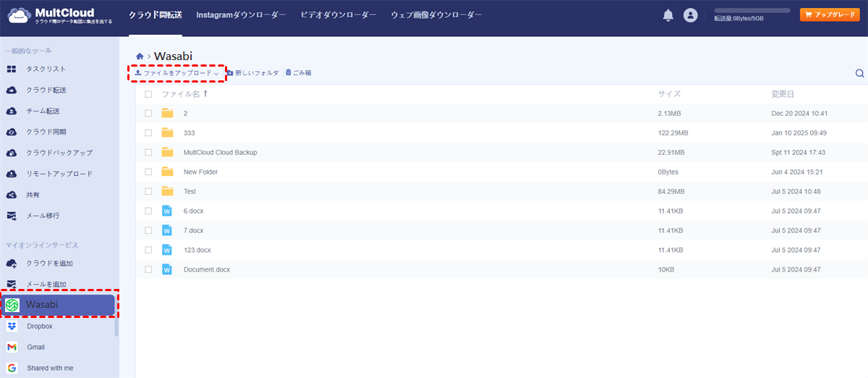Click the アップグレード button
Screen dimensions: 868x378
(830, 14)
